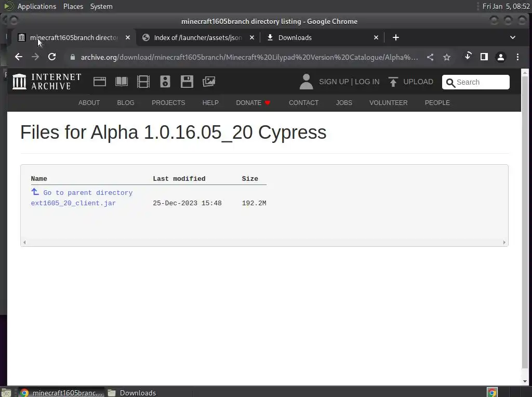Open the Software floppy disk icon

click(187, 82)
